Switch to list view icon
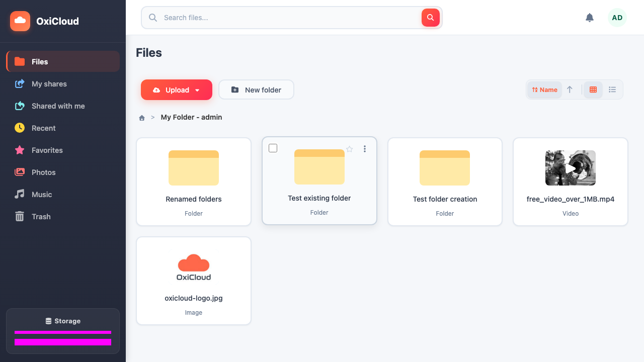 (x=612, y=90)
